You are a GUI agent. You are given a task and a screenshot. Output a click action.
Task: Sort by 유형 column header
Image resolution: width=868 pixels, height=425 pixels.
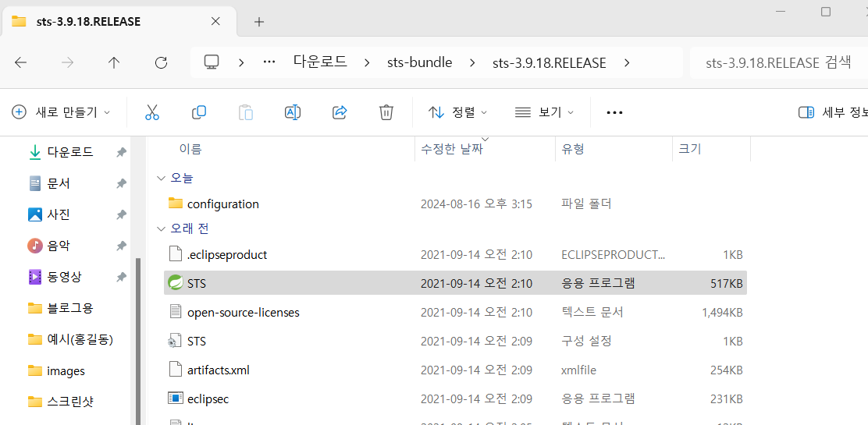click(x=573, y=149)
